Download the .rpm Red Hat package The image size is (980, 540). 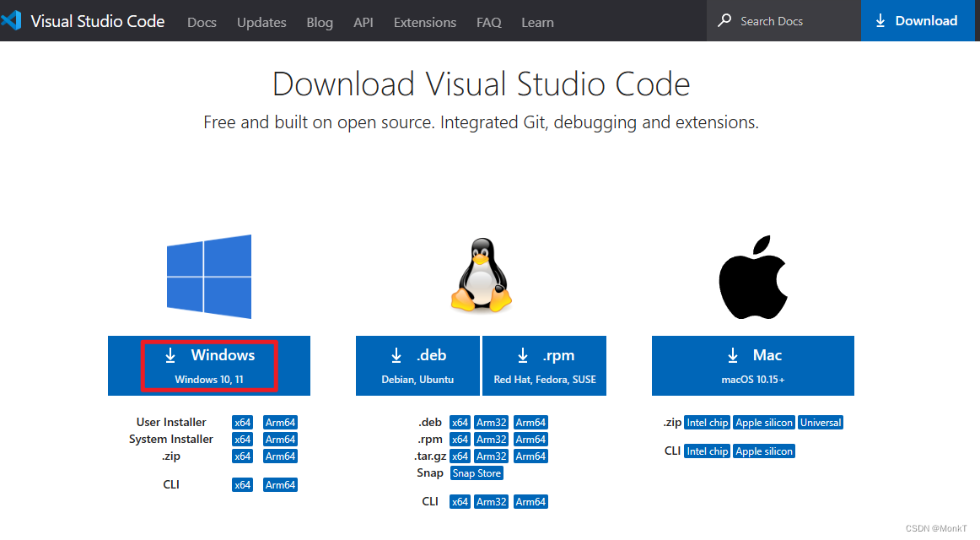pos(544,365)
